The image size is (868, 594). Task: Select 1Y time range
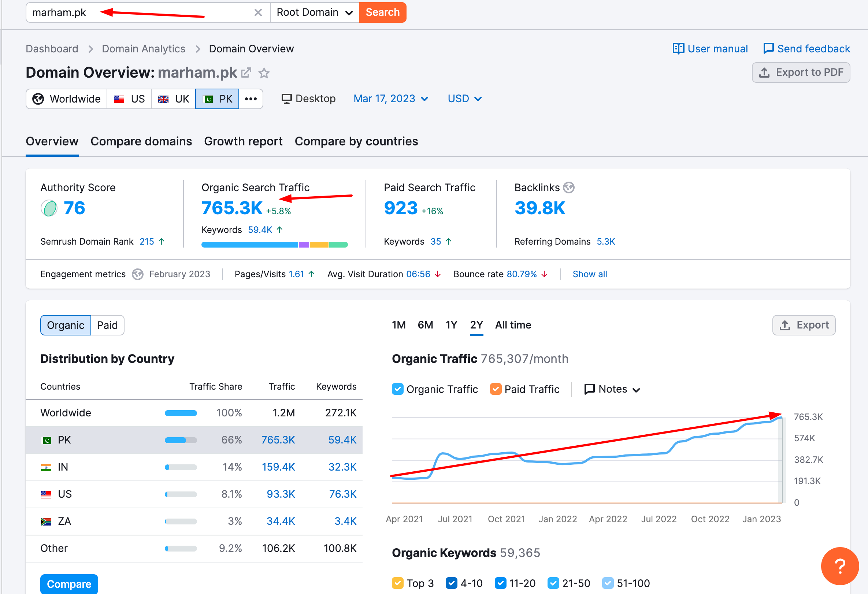click(451, 325)
